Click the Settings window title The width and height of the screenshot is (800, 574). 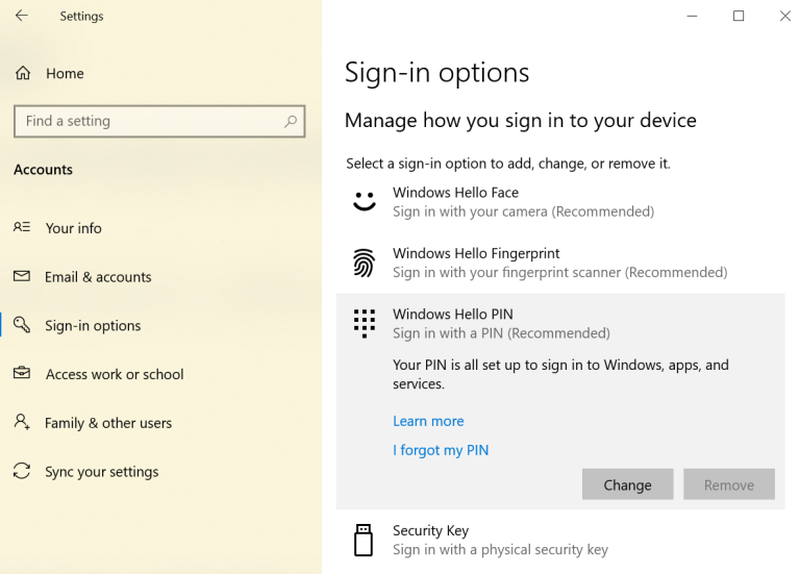pos(82,16)
